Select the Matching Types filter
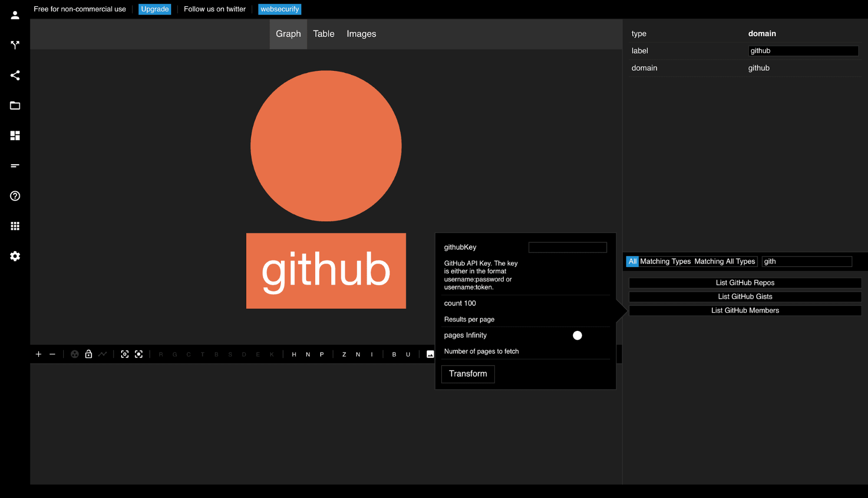This screenshot has width=868, height=498. (x=665, y=261)
